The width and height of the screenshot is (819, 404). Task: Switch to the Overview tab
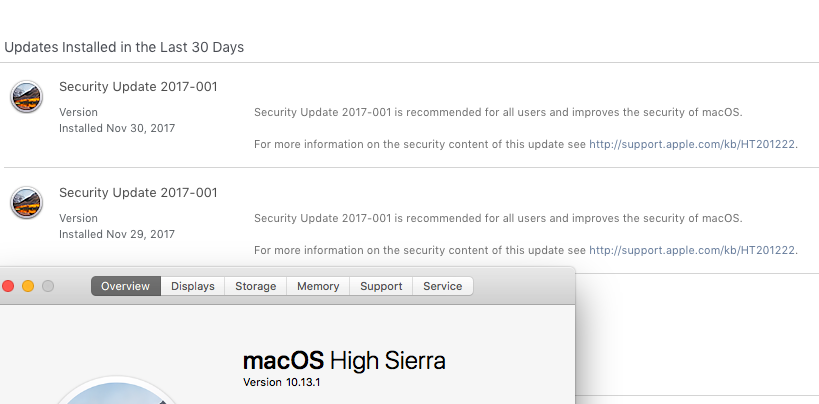(x=125, y=286)
